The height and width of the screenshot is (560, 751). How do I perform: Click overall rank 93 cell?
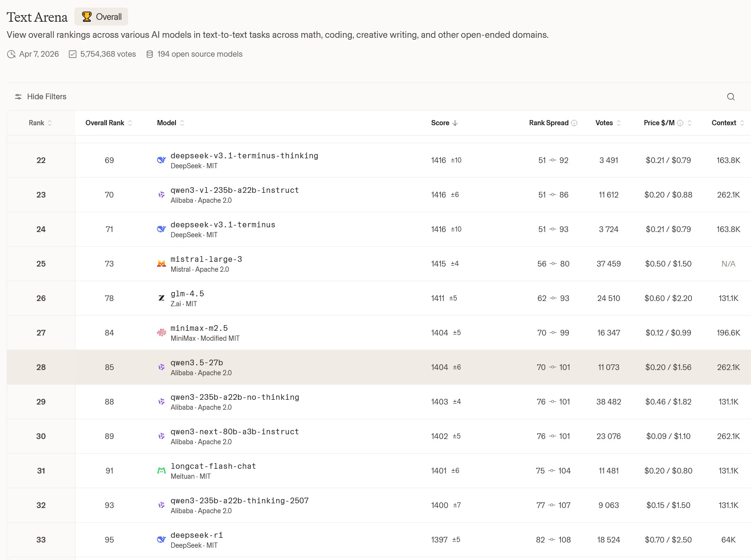(x=109, y=505)
